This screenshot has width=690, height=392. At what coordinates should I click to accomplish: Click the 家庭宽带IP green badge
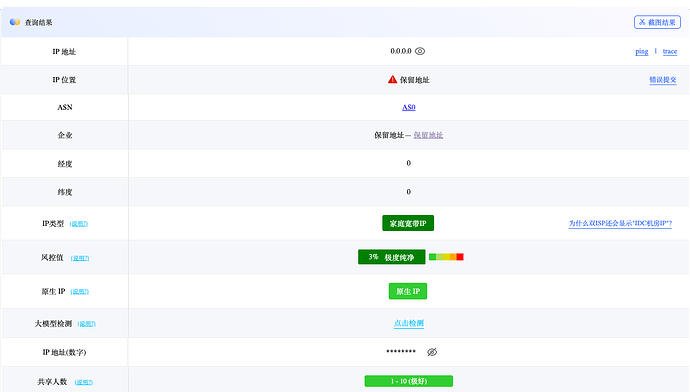coord(408,223)
